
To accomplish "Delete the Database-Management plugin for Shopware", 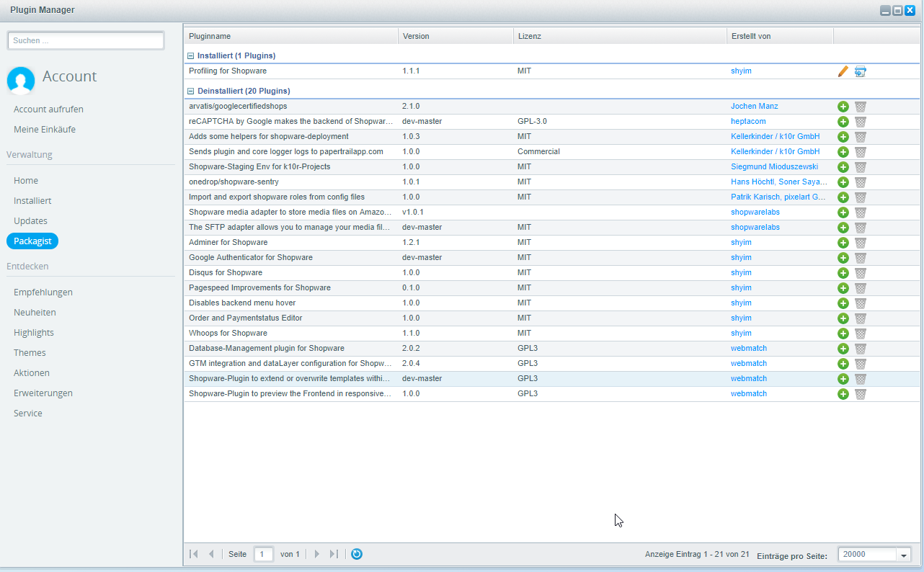I will pyautogui.click(x=861, y=349).
